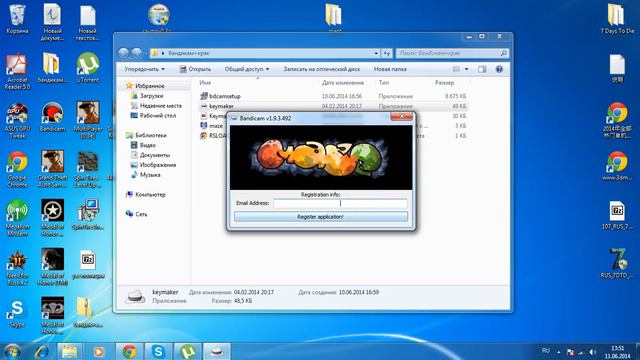Click the taskbar clock showing 13:51
640x360 pixels.
(x=617, y=352)
